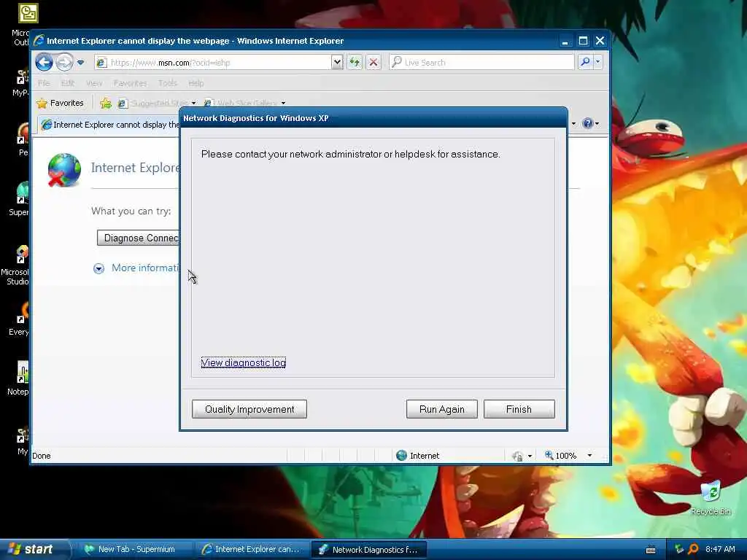Click the Internet zone globe in status bar

pyautogui.click(x=402, y=456)
